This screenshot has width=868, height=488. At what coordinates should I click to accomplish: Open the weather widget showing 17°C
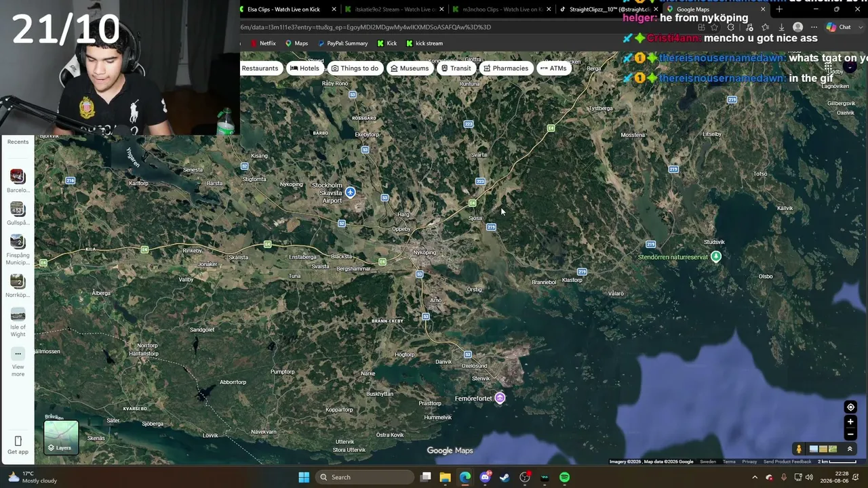32,477
